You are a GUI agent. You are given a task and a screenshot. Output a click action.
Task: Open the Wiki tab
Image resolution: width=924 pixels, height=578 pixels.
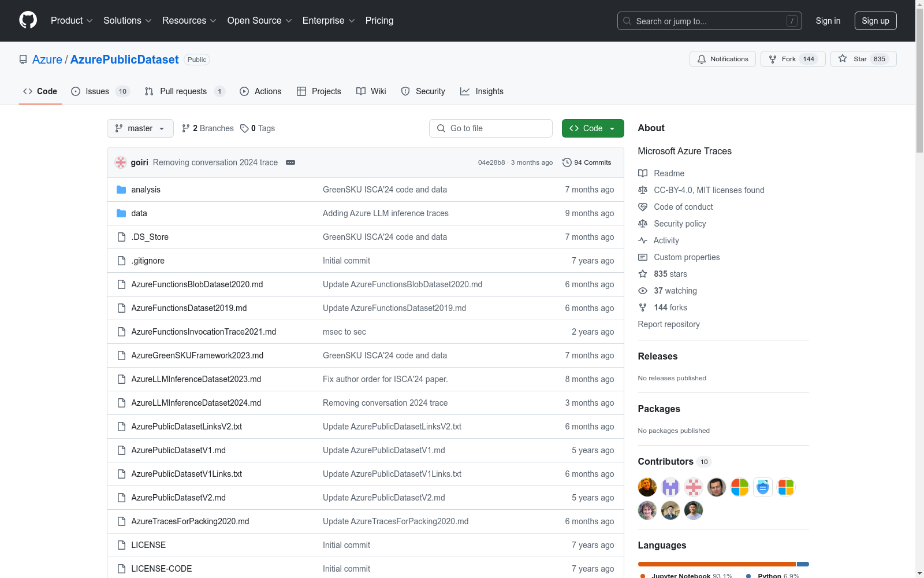371,91
